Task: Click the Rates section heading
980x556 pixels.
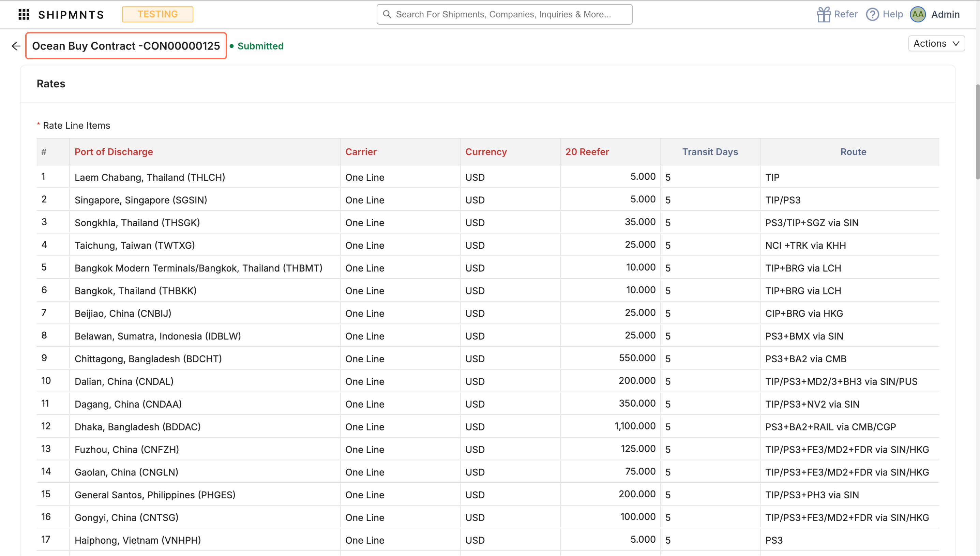Action: [51, 84]
